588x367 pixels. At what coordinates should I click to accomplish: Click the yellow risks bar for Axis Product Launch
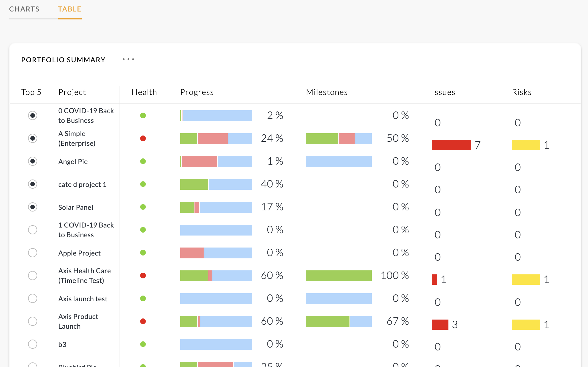[x=526, y=325]
